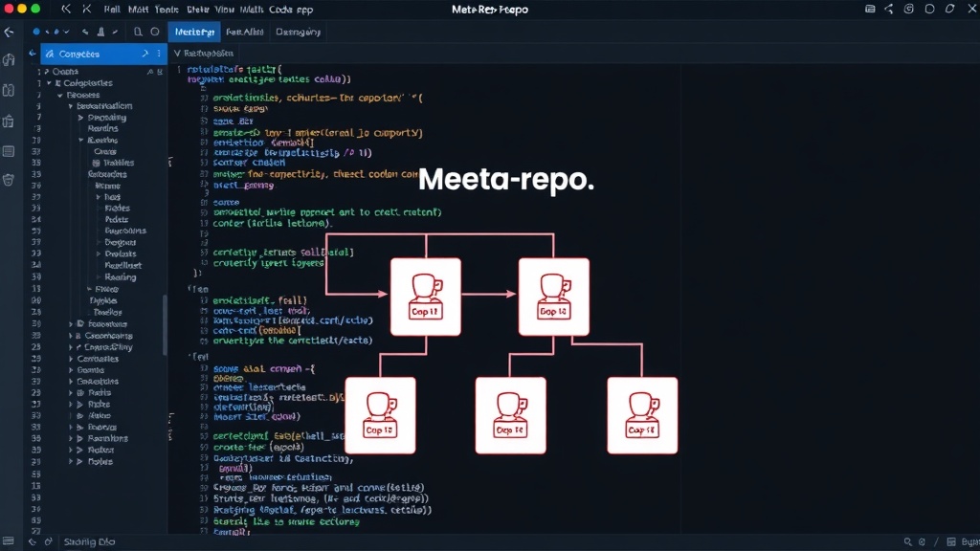This screenshot has height=551, width=980.
Task: Click the 'Meeta-repo.' heading text
Action: click(506, 180)
